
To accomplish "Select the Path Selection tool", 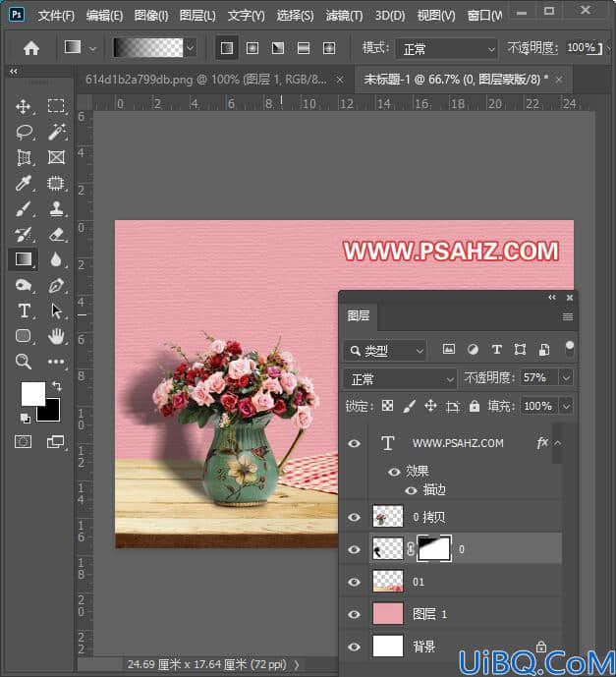I will pos(56,310).
